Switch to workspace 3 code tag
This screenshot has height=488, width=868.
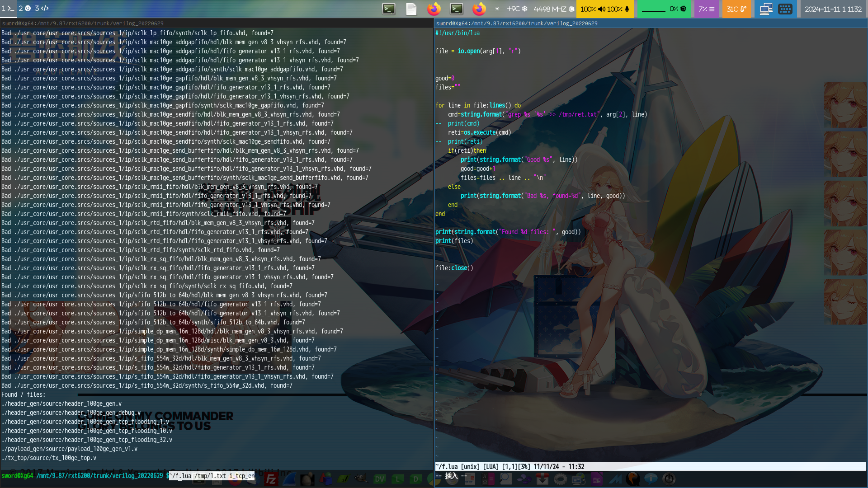[42, 9]
